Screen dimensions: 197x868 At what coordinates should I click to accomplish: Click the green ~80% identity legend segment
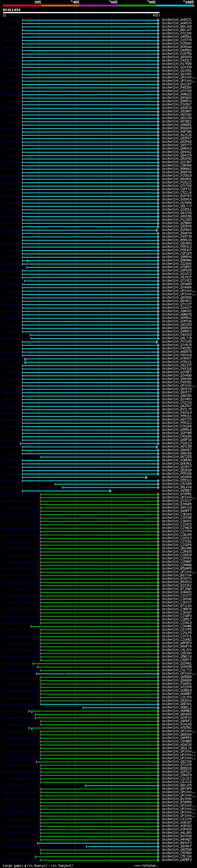(137, 6)
